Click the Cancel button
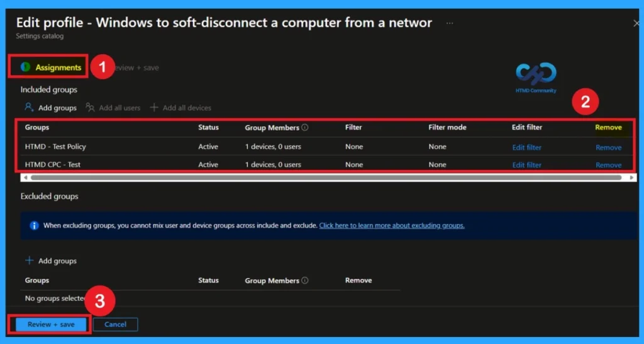 (x=116, y=325)
